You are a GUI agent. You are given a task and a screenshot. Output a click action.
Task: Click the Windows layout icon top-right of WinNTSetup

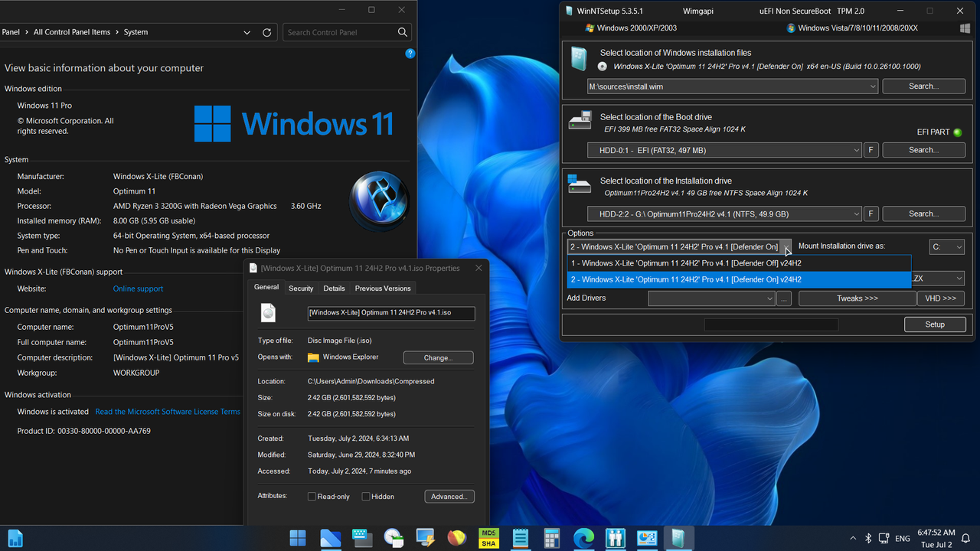[x=965, y=28]
